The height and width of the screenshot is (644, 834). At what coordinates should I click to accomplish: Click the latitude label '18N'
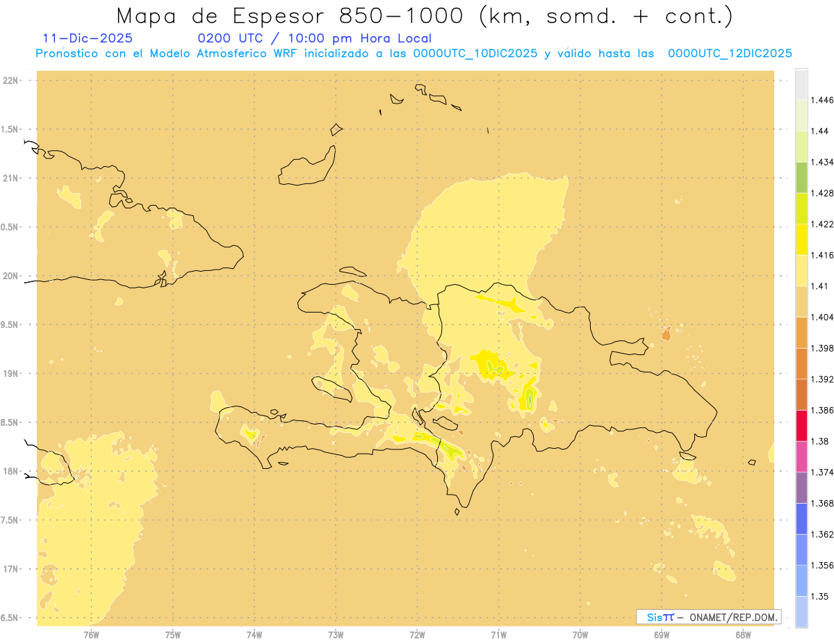[10, 471]
